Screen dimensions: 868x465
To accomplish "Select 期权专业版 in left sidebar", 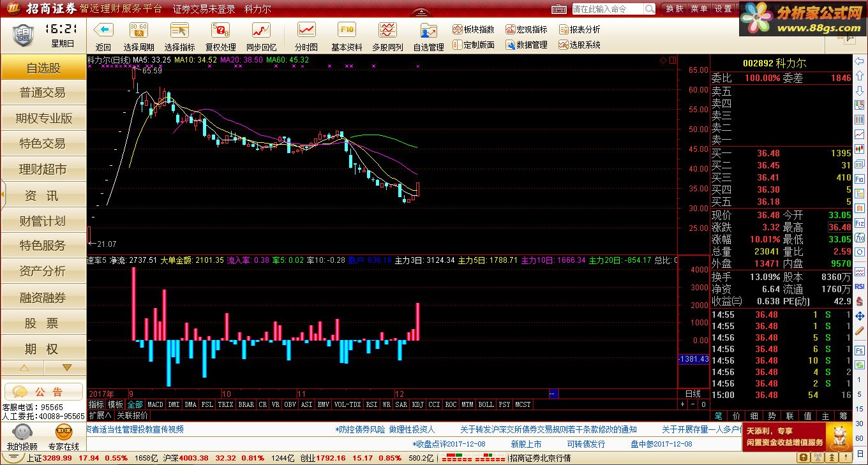I will point(43,119).
